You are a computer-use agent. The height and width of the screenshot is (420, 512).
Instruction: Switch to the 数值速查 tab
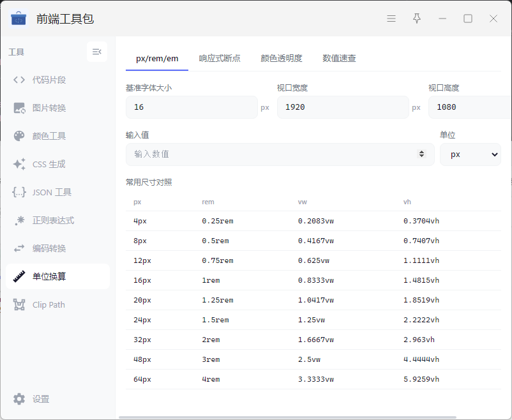(x=339, y=59)
